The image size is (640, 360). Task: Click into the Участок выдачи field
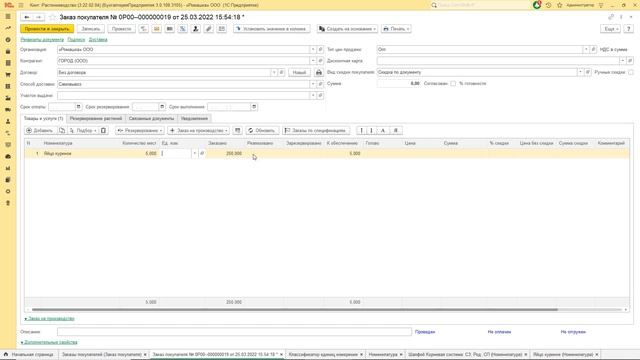tap(183, 96)
